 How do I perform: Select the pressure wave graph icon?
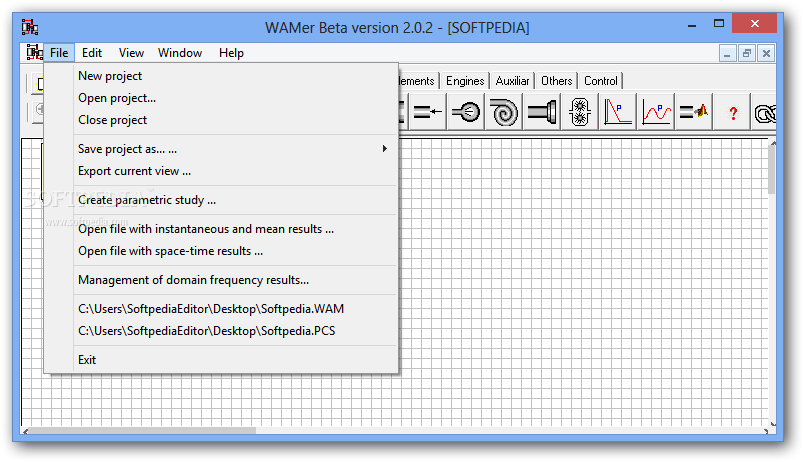656,111
